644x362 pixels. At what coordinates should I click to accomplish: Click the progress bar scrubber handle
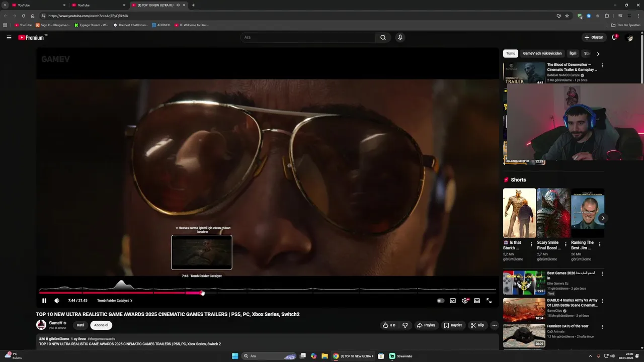pyautogui.click(x=202, y=292)
